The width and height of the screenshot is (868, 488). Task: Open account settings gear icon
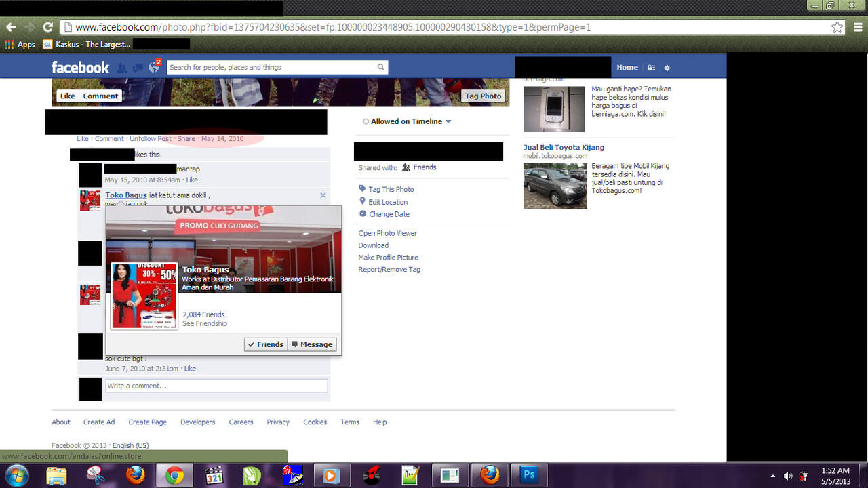tap(667, 68)
